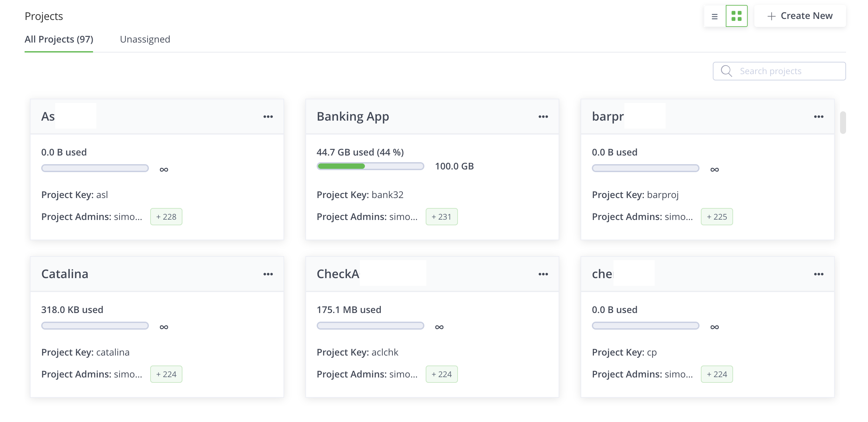Show +224 more admins on Catalina

tap(166, 374)
